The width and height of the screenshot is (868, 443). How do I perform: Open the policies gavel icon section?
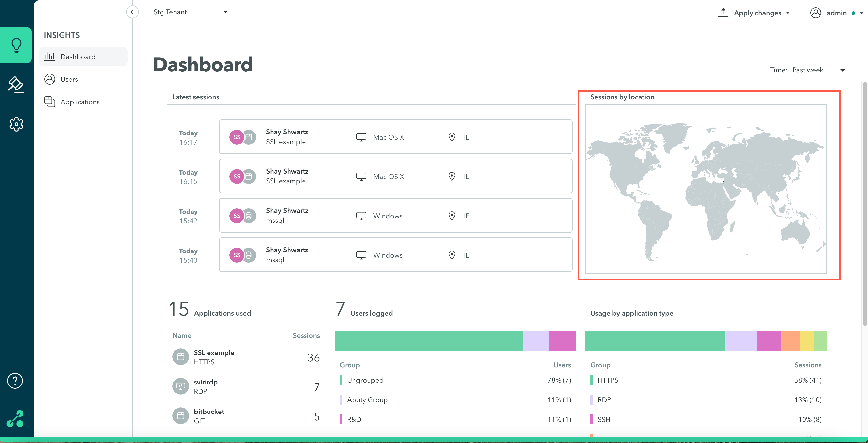[16, 85]
